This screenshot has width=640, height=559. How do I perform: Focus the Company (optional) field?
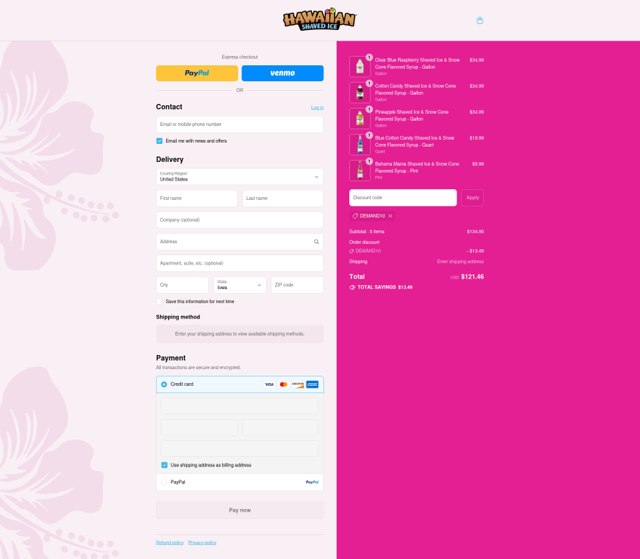240,220
